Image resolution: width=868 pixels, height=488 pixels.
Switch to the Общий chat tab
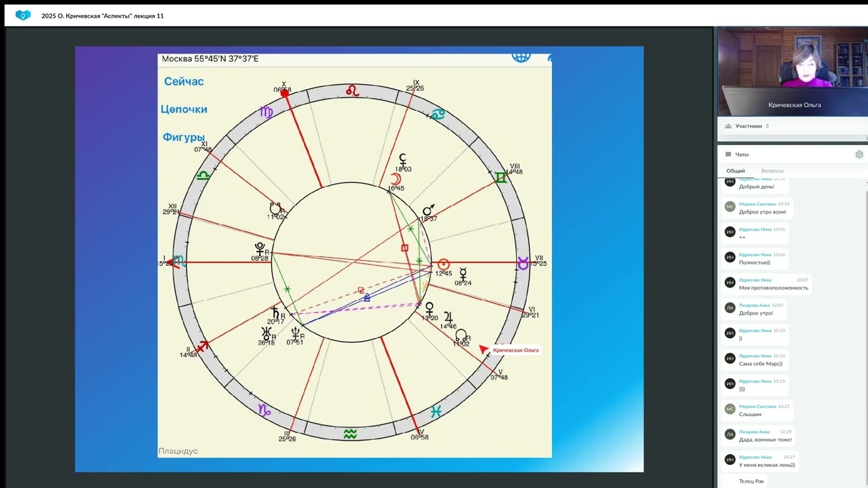736,171
